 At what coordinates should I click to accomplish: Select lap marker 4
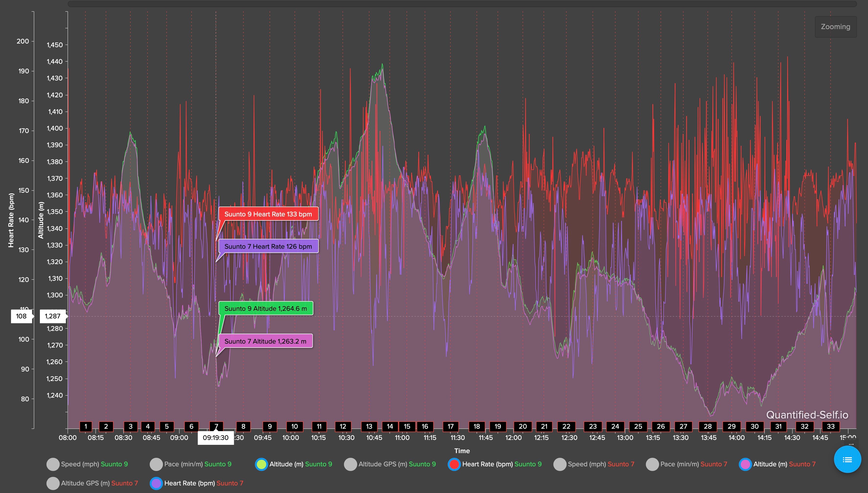148,427
